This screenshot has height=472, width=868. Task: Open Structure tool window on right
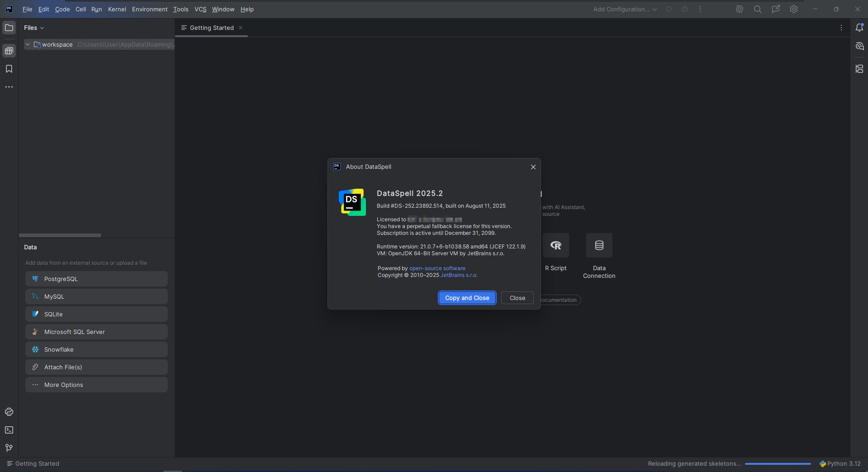(859, 69)
